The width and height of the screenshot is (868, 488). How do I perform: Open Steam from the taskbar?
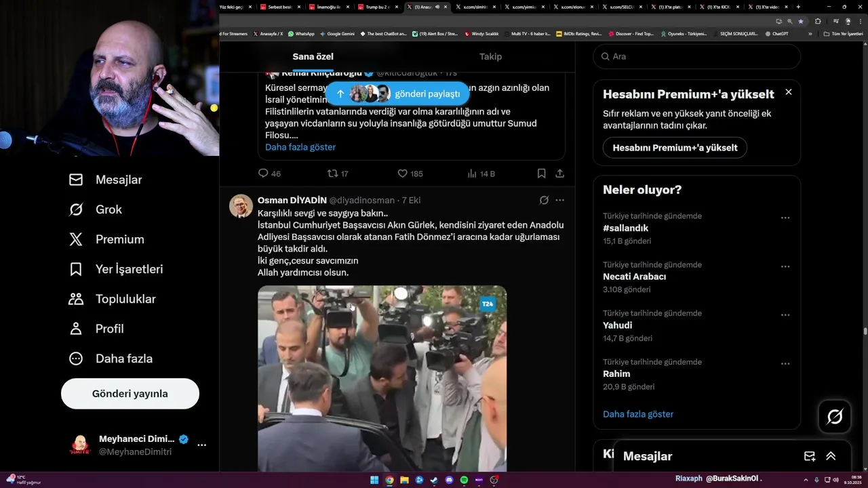tap(434, 480)
